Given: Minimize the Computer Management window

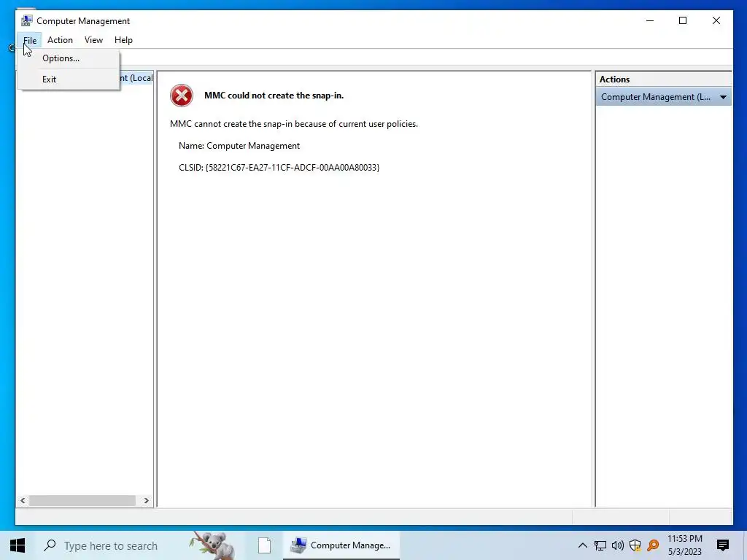Looking at the screenshot, I should [650, 20].
